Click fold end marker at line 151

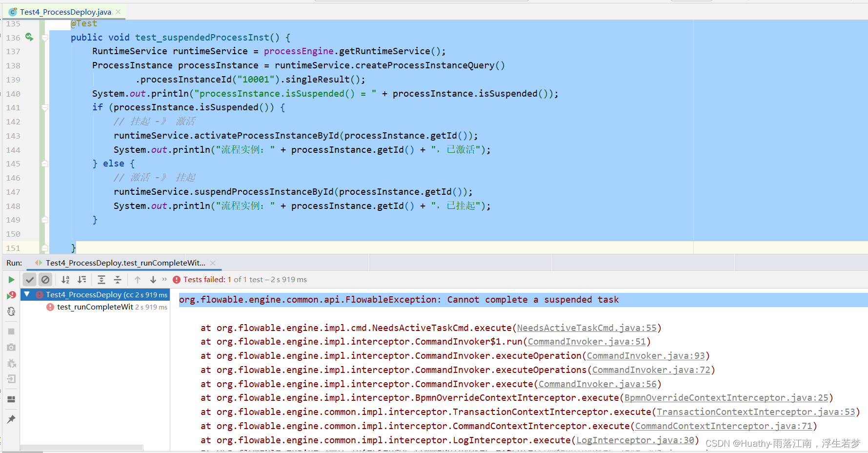tap(45, 248)
